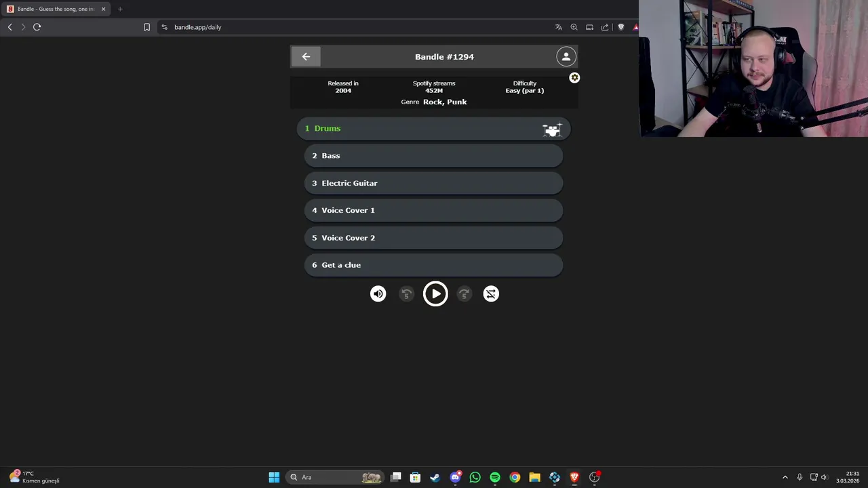Open Task View on taskbar

396,477
